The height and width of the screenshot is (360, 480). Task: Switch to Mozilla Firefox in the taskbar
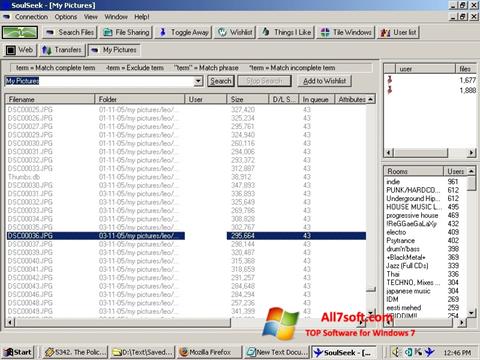(210, 352)
